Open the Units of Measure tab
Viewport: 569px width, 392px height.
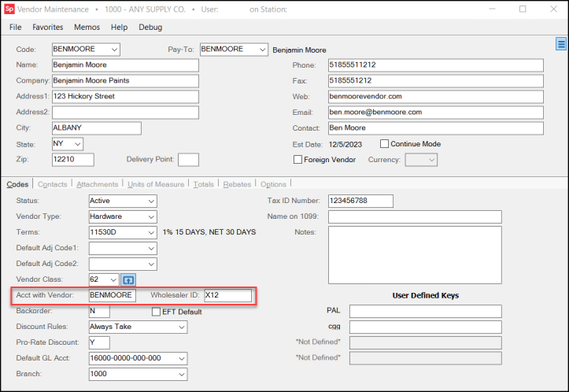(x=156, y=184)
